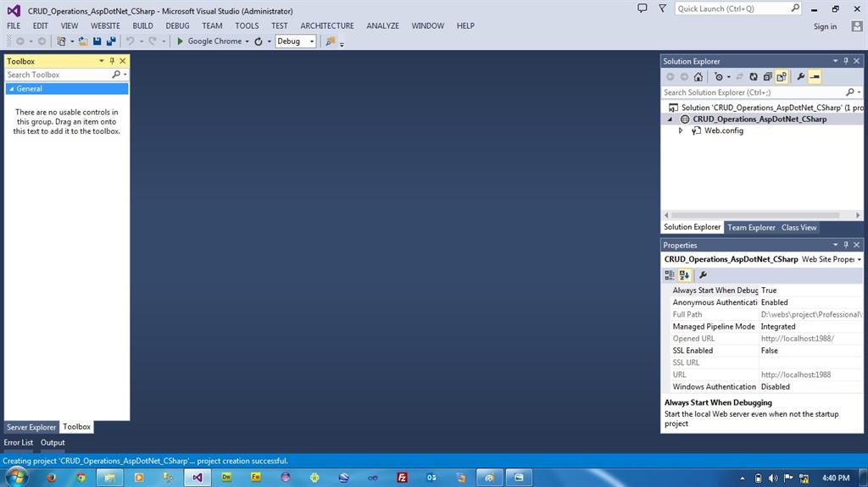Toggle auto-hide pin on Toolbox panel
The image size is (868, 487).
click(112, 61)
